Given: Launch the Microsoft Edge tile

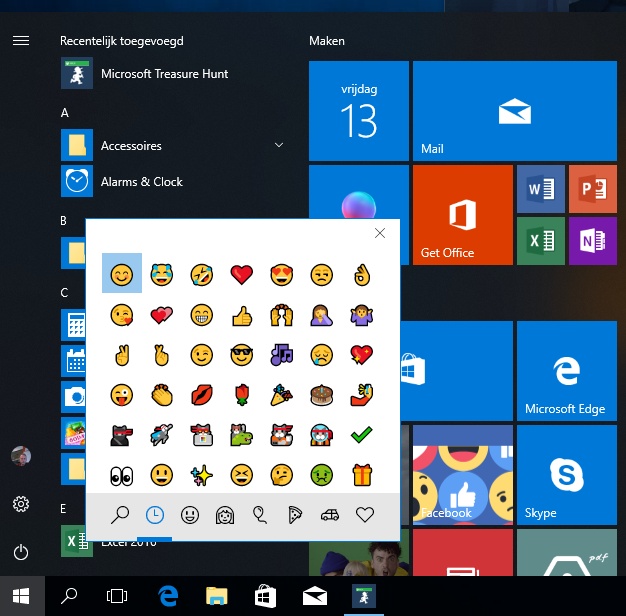Looking at the screenshot, I should pyautogui.click(x=567, y=371).
